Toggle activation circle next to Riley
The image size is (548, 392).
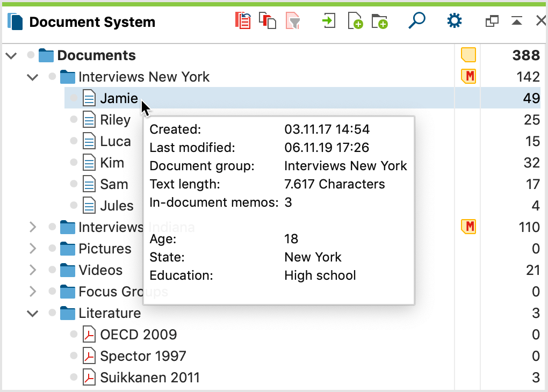point(74,120)
